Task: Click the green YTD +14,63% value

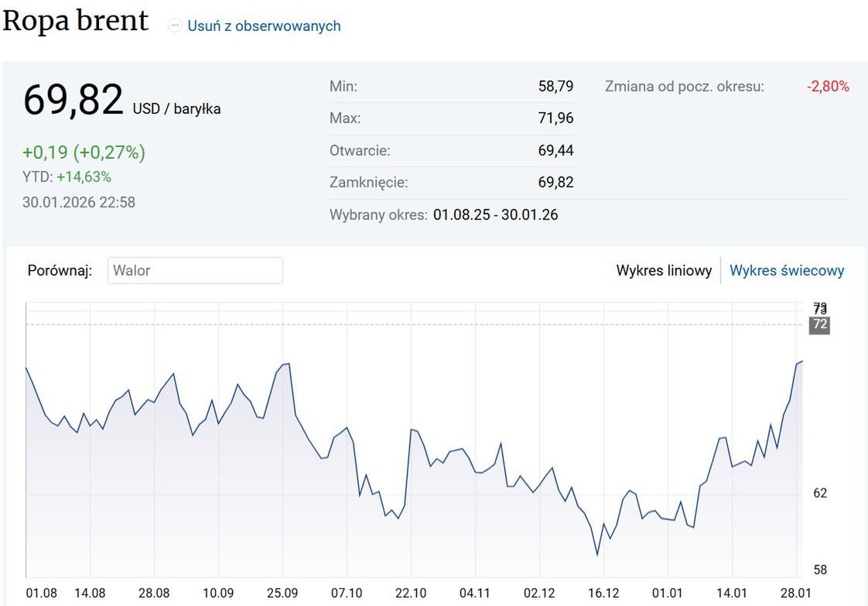Action: 84,176
